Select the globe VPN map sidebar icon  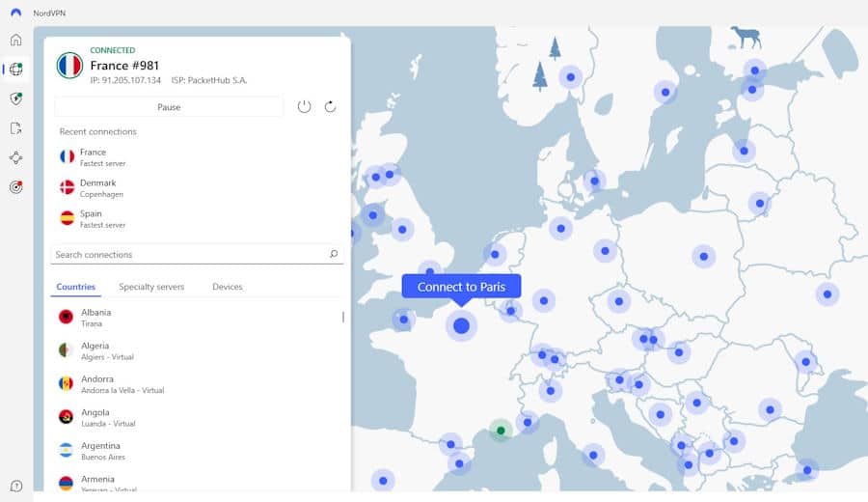click(x=16, y=70)
